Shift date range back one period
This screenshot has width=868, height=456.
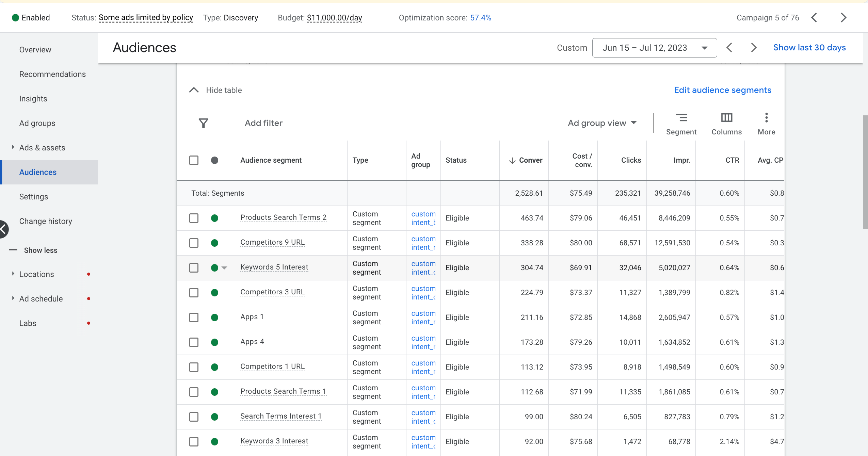coord(729,48)
